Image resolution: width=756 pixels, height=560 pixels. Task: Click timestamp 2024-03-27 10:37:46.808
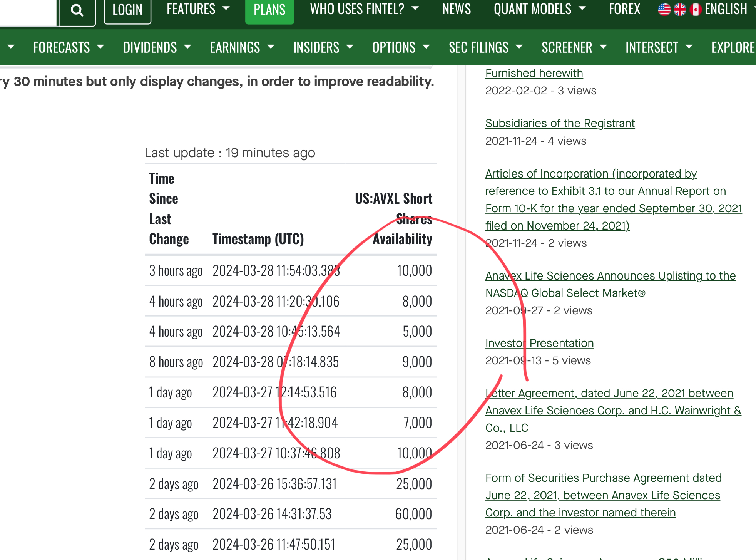[x=276, y=453]
